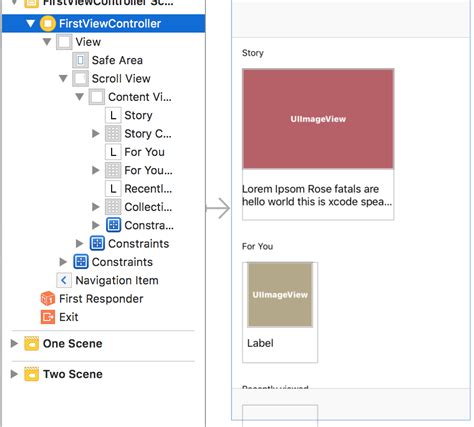The image size is (474, 427).
Task: Expand the For You collection view
Action: click(96, 170)
